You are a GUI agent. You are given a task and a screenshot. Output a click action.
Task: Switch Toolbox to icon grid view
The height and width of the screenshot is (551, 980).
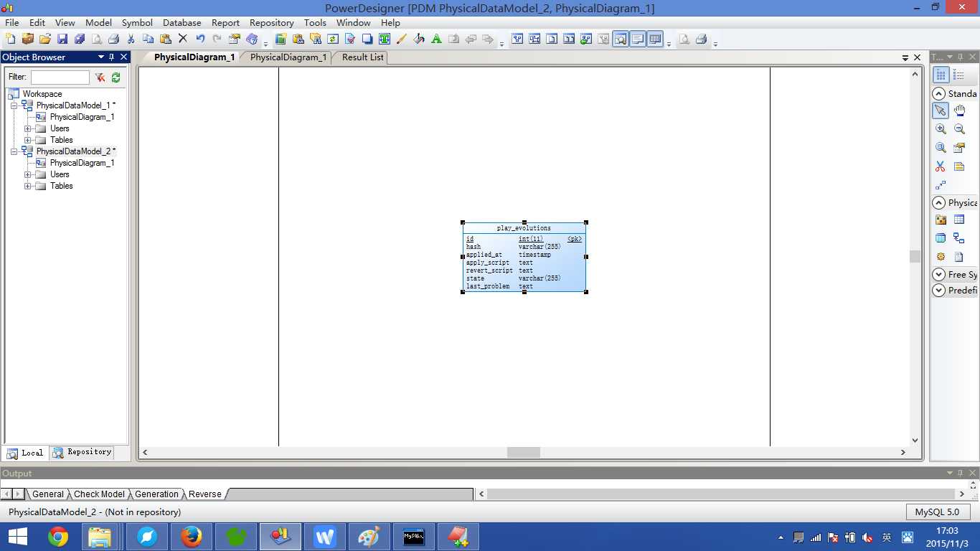coord(941,75)
